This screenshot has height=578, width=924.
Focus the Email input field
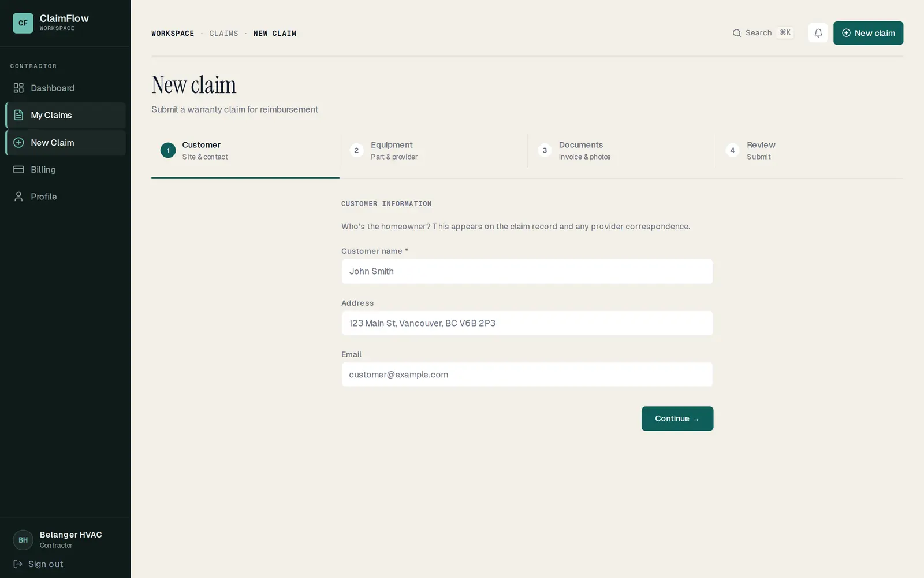pos(527,375)
